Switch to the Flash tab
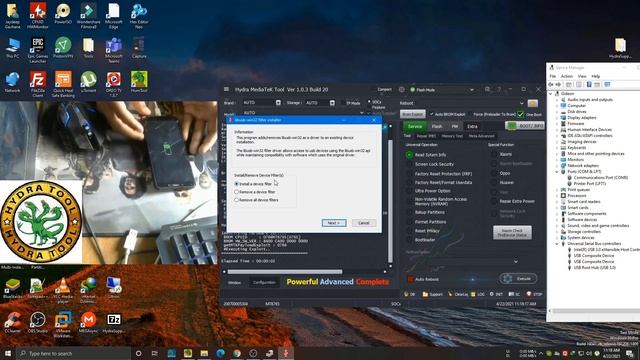This screenshot has height=360, width=640. click(x=437, y=126)
